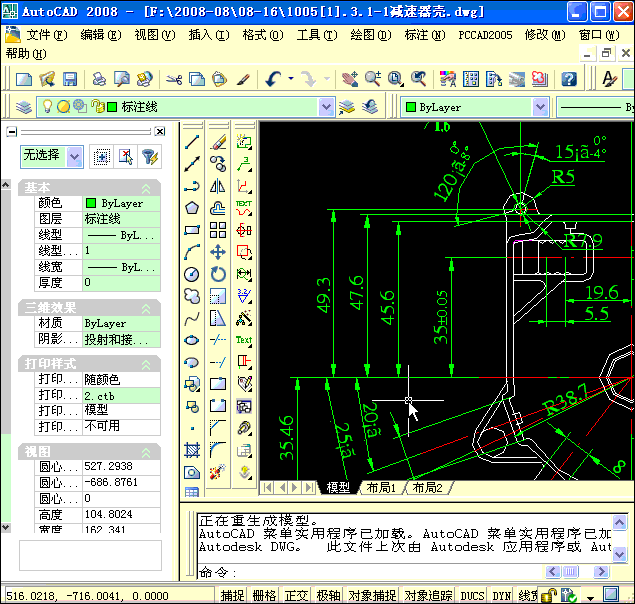Viewport: 635px width, 604px height.
Task: Click the green 颜色 ByLayer color swatch
Action: click(x=91, y=203)
